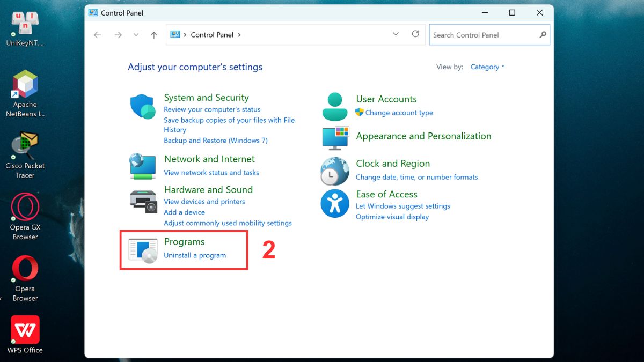Open the Ease of Access heading link
Screen dimensions: 644x362
pyautogui.click(x=386, y=194)
